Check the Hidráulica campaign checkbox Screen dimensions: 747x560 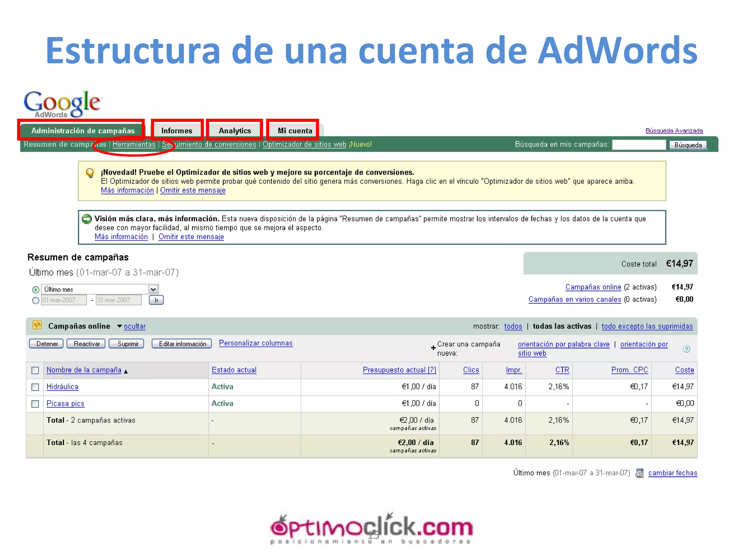[x=35, y=387]
